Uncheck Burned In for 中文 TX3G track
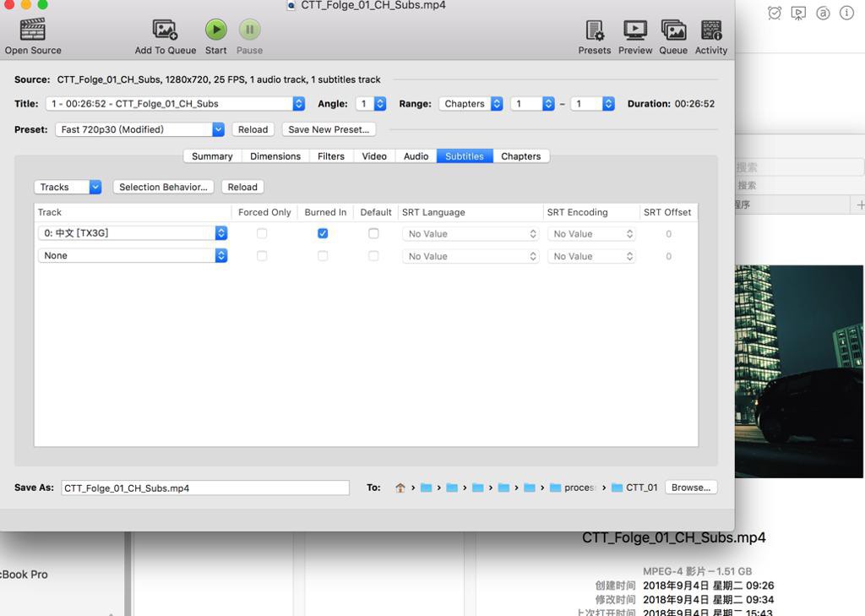This screenshot has height=616, width=865. tap(323, 233)
